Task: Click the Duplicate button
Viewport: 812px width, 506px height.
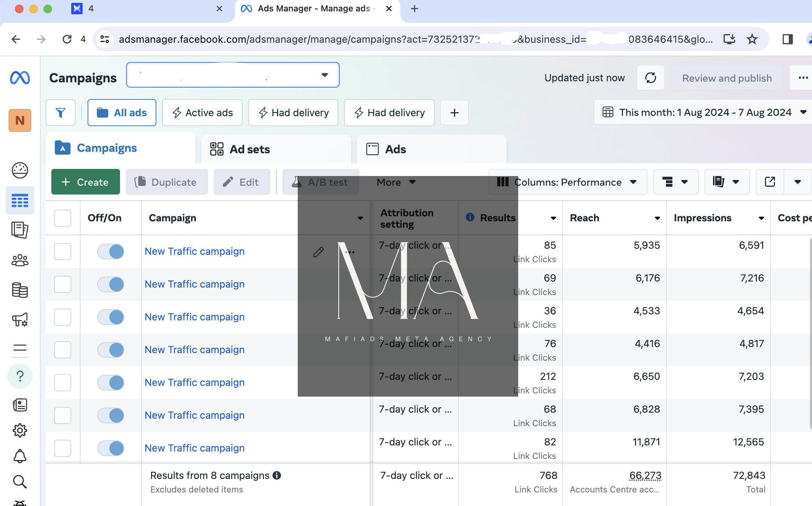Action: pyautogui.click(x=167, y=182)
